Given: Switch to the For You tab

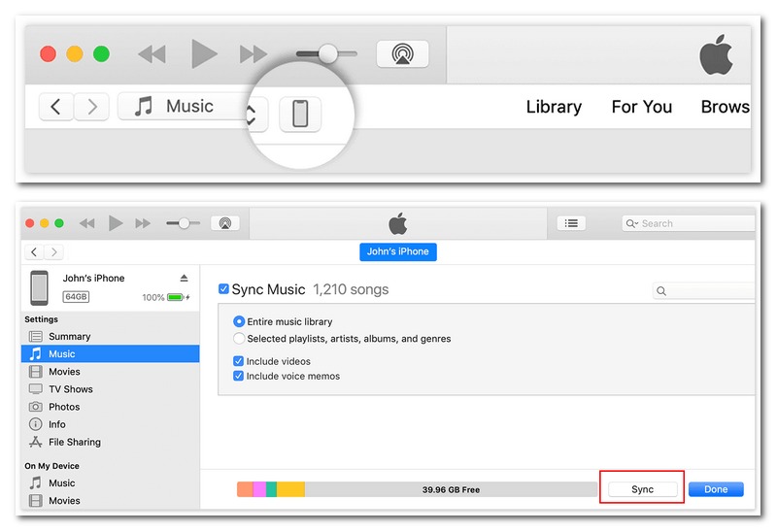Looking at the screenshot, I should 641,107.
